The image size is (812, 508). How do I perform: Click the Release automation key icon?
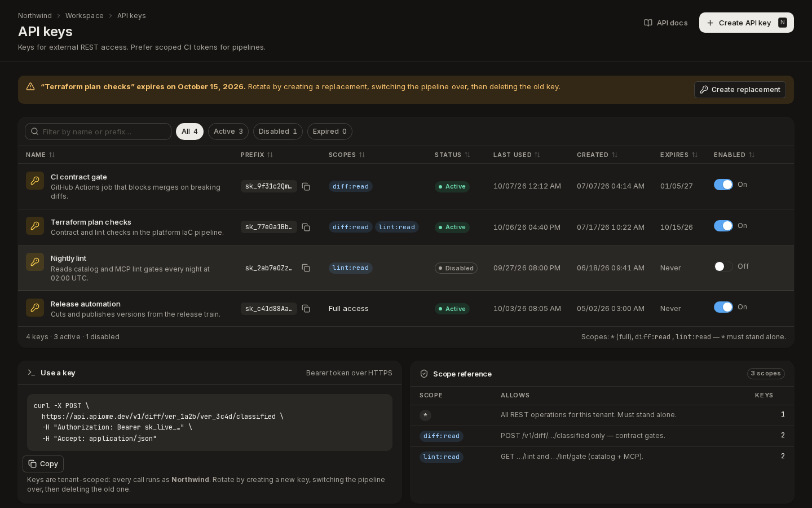[35, 308]
